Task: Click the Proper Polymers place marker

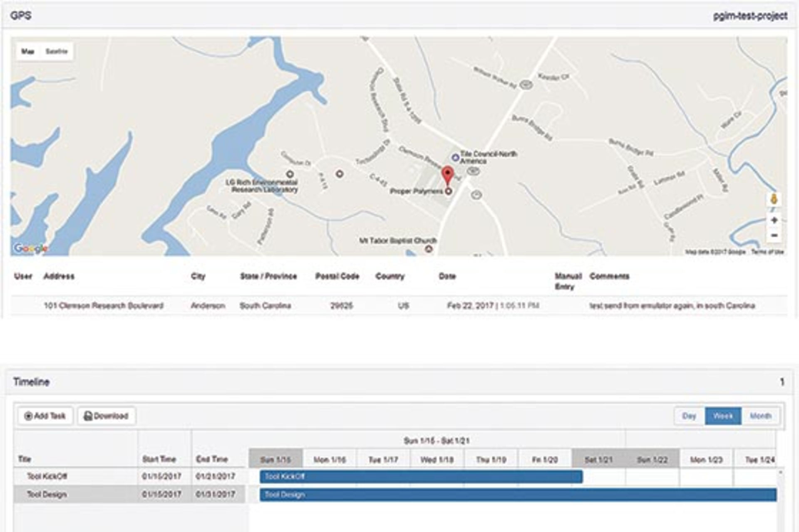Action: (449, 191)
